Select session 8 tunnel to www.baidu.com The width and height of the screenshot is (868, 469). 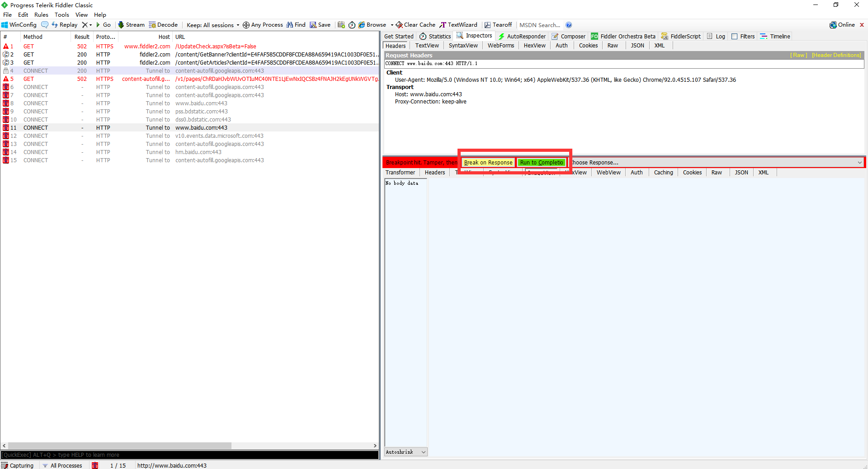point(190,103)
